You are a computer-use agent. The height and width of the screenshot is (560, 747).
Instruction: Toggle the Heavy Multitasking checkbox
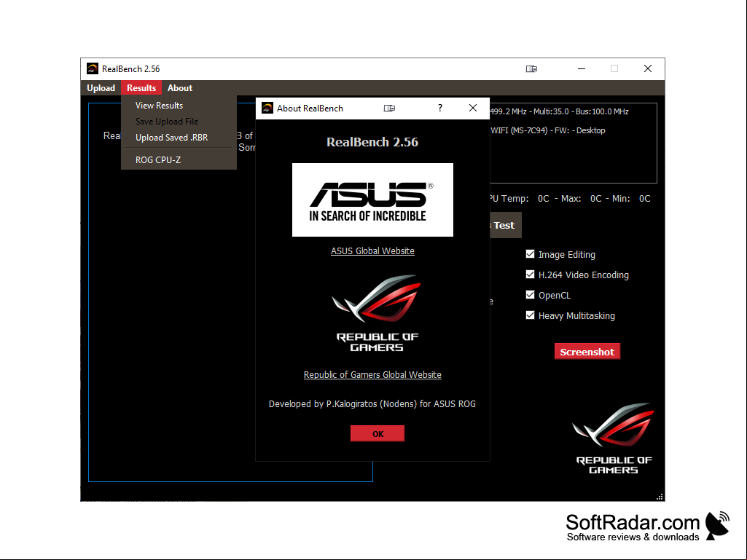click(530, 315)
